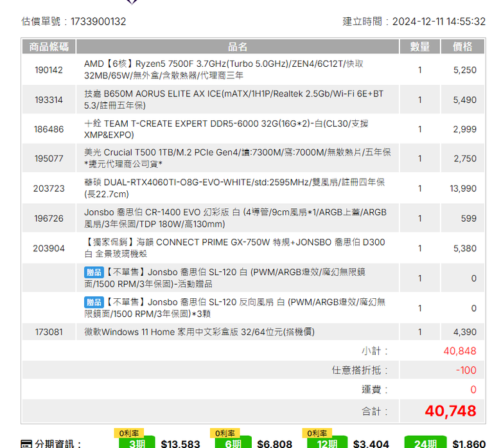Click the $6,808 installment amount
Screen dimensions: 501x448
[275, 444]
